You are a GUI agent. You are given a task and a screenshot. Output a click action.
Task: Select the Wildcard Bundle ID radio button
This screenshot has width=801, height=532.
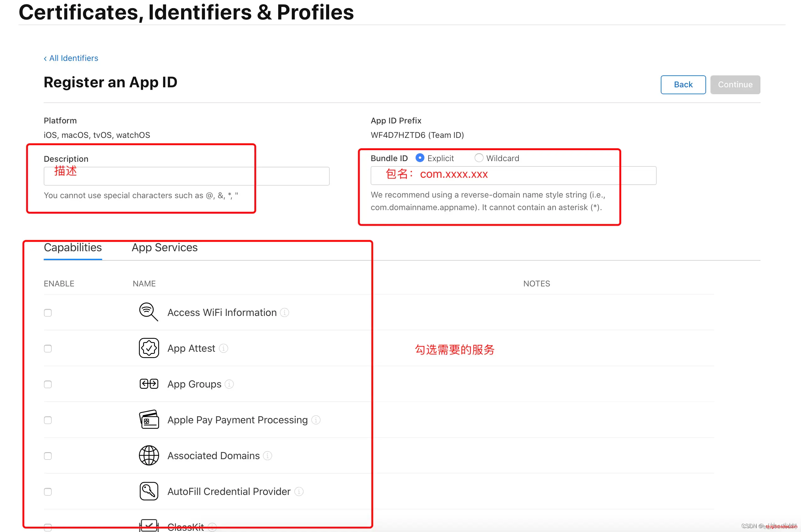pyautogui.click(x=479, y=158)
